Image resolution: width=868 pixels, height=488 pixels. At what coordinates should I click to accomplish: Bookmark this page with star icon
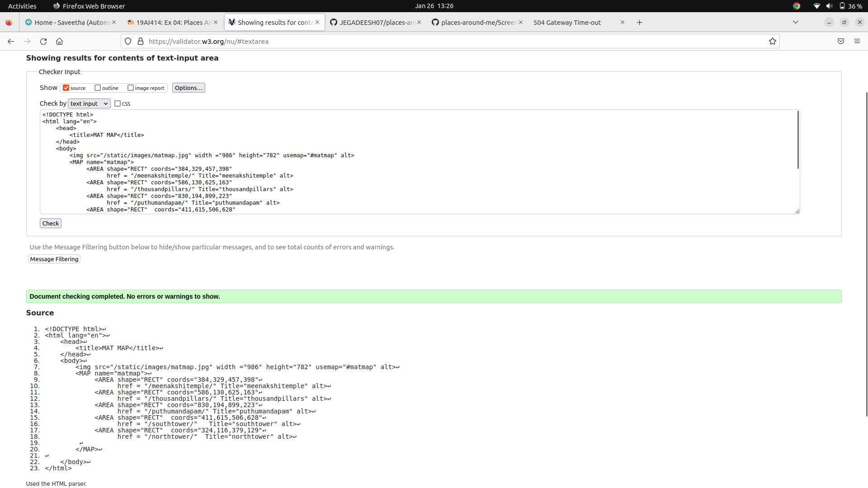click(x=773, y=41)
